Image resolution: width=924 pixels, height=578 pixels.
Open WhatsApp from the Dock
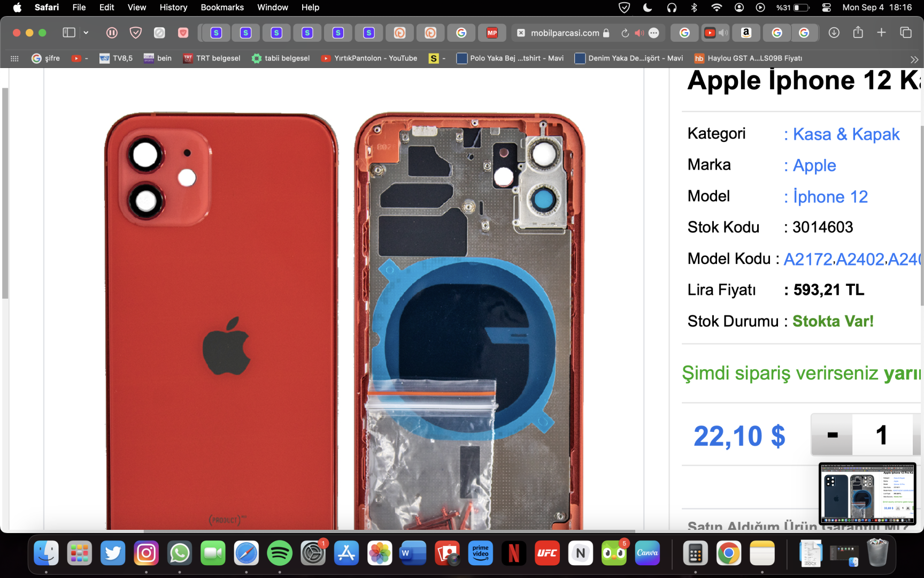(x=180, y=553)
